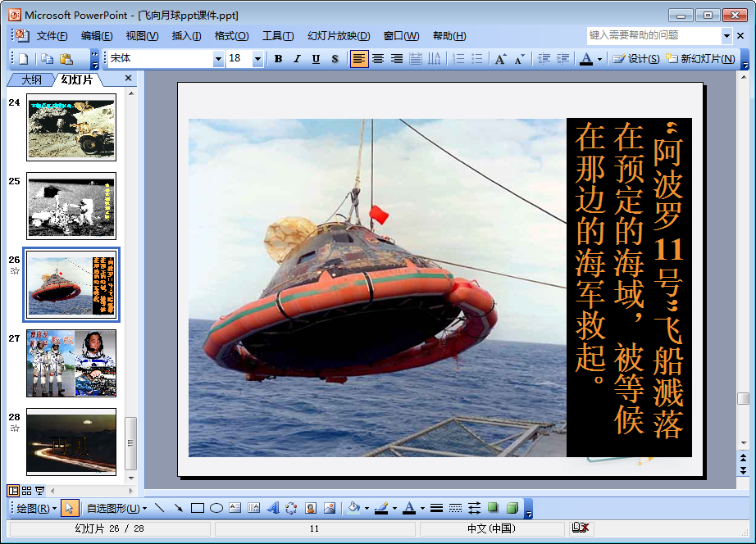Close the slides thumbnail pane
Image resolution: width=756 pixels, height=544 pixels.
[x=128, y=78]
